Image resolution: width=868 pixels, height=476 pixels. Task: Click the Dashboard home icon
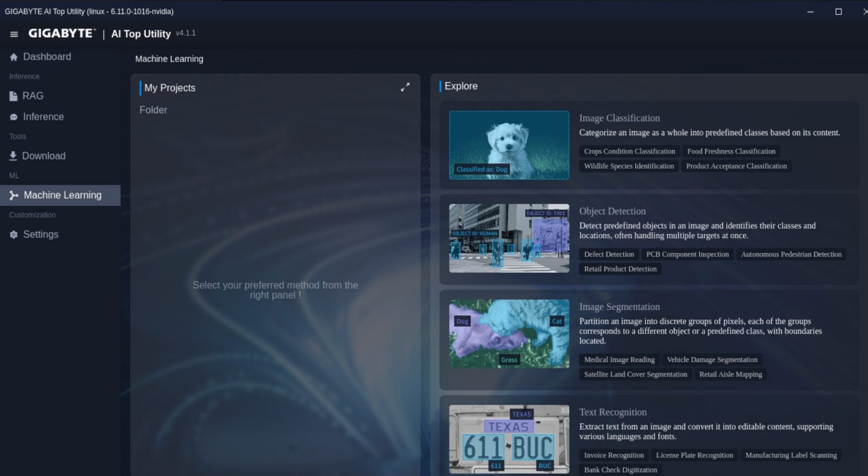click(14, 57)
